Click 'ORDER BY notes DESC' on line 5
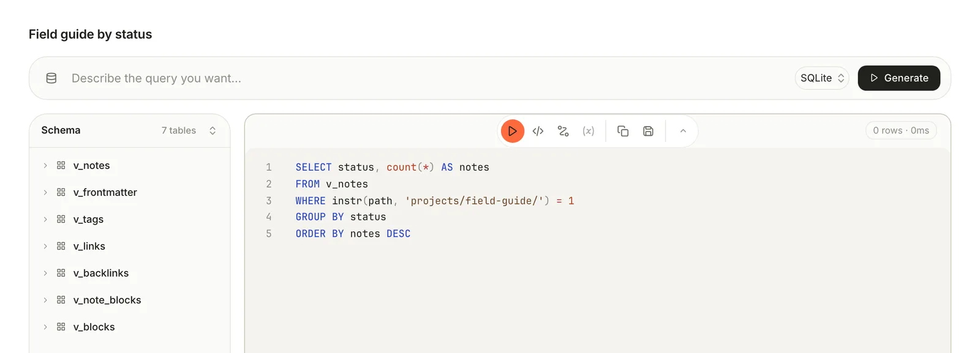 (353, 234)
